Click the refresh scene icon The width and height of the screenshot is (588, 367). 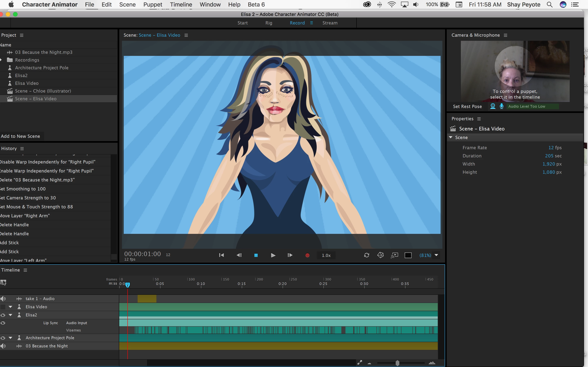367,255
